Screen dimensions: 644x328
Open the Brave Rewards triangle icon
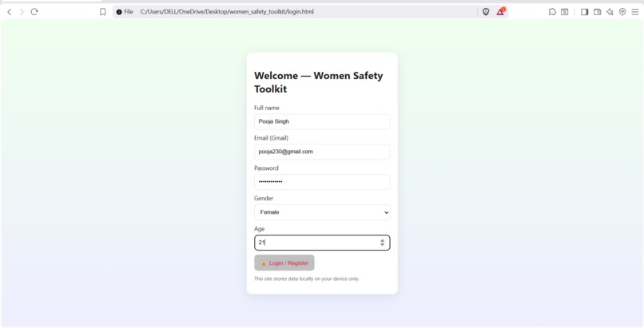pos(500,11)
